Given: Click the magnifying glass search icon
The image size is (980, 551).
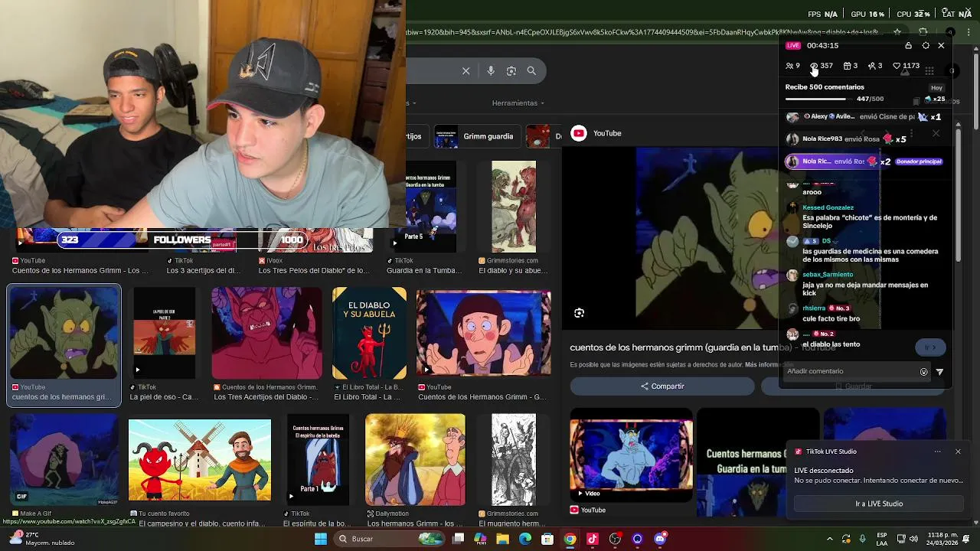Looking at the screenshot, I should (x=531, y=70).
